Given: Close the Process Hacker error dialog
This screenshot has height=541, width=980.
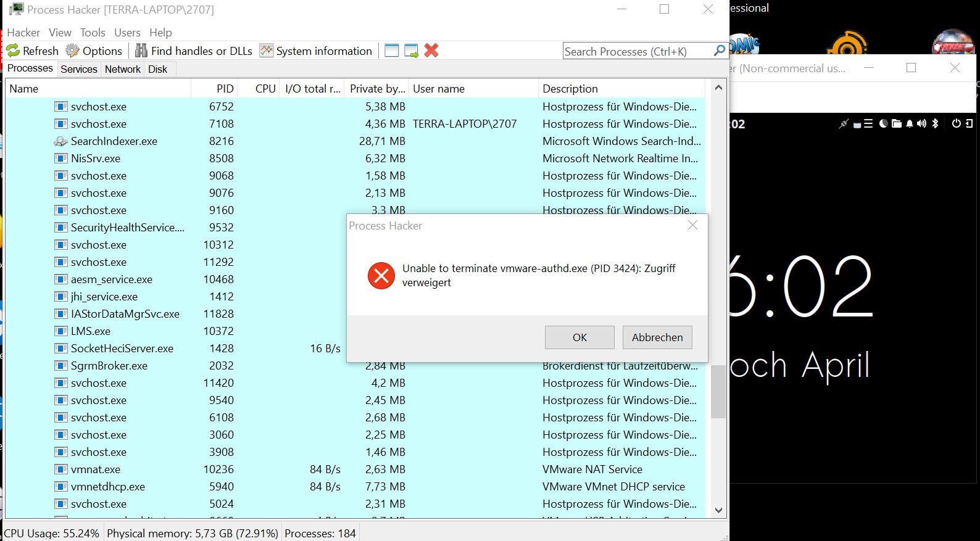Looking at the screenshot, I should (x=692, y=225).
